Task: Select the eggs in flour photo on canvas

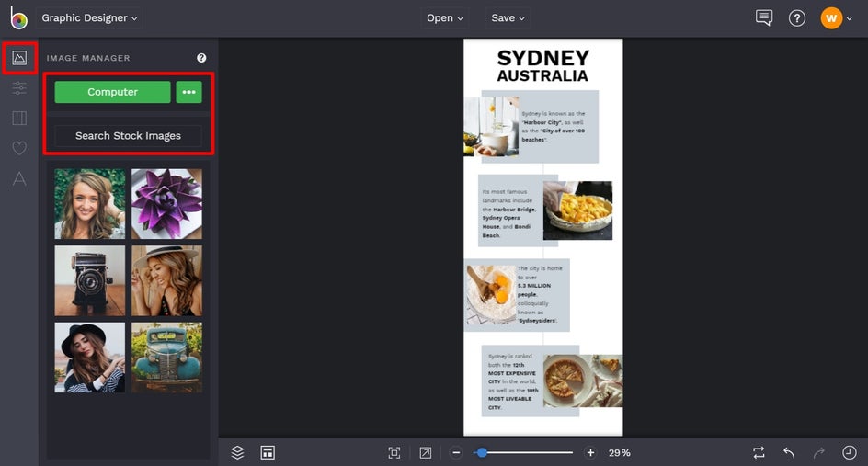Action: pos(490,294)
